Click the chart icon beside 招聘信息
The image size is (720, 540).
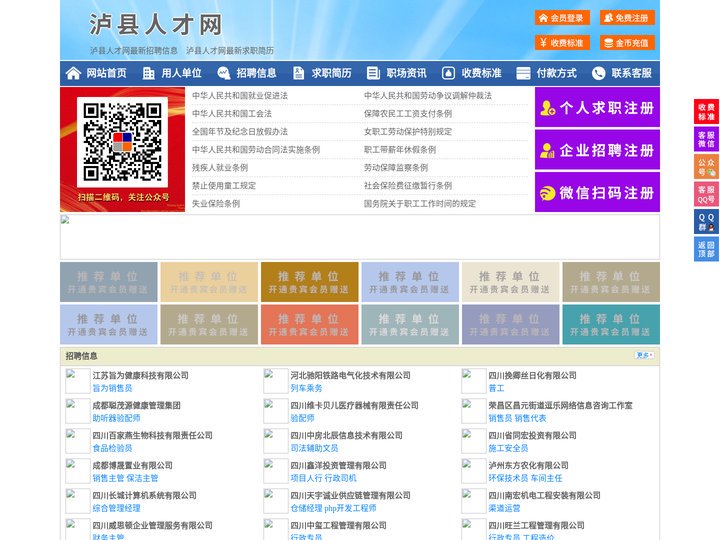[224, 73]
